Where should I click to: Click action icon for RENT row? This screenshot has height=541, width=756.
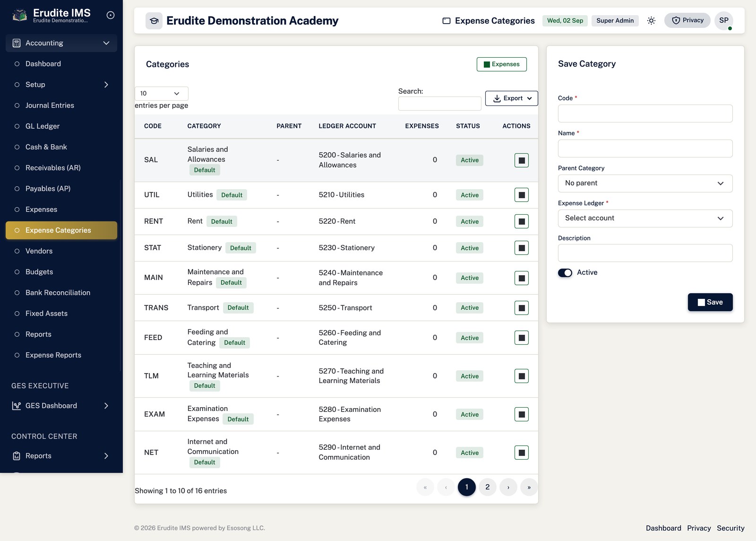[522, 221]
